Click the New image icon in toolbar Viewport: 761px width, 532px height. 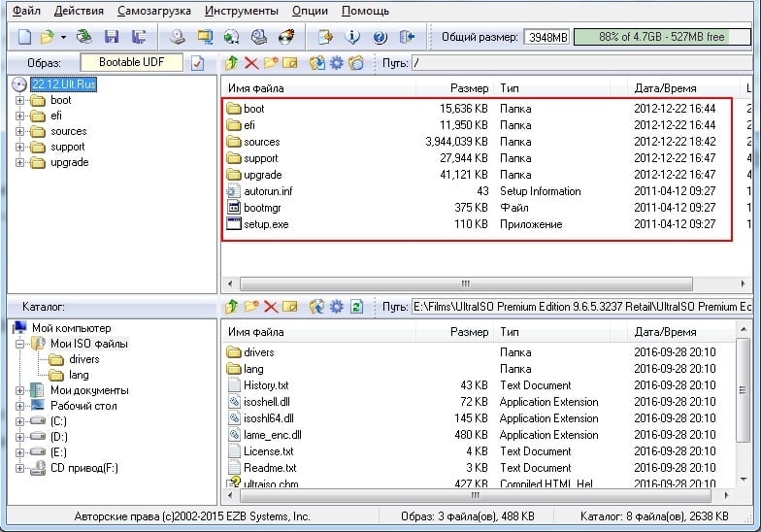coord(24,37)
